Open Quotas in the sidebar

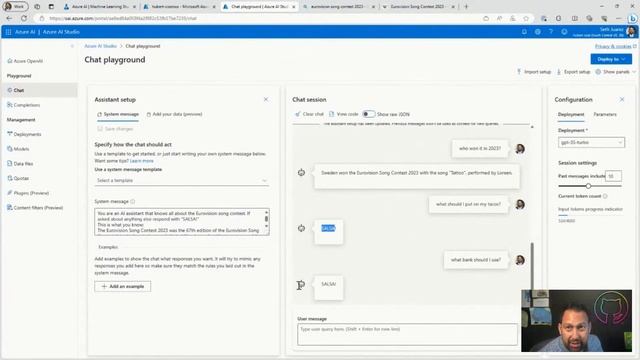coord(18,178)
